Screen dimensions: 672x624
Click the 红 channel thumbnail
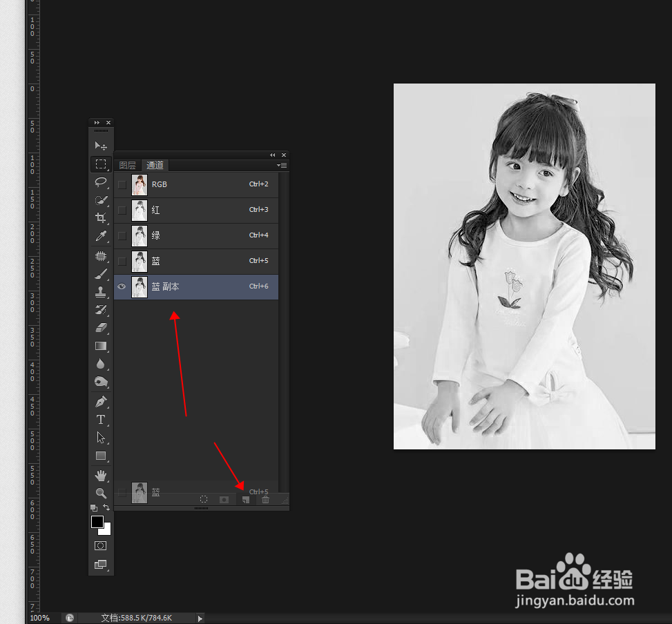point(140,211)
